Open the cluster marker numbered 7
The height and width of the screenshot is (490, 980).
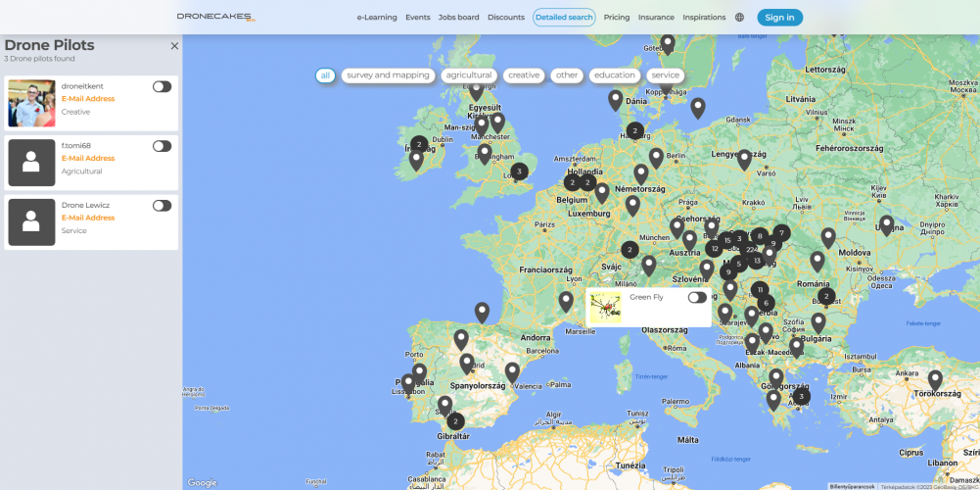781,233
